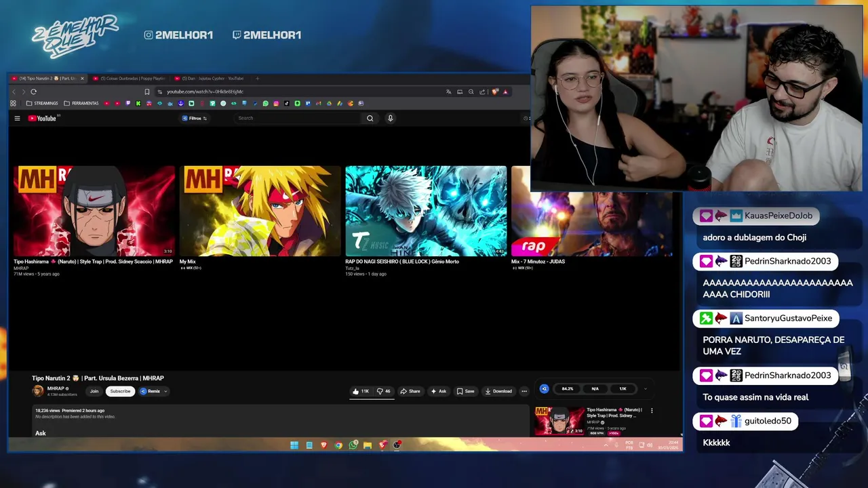Open the STREAMINGS bookmarks folder

(42, 103)
